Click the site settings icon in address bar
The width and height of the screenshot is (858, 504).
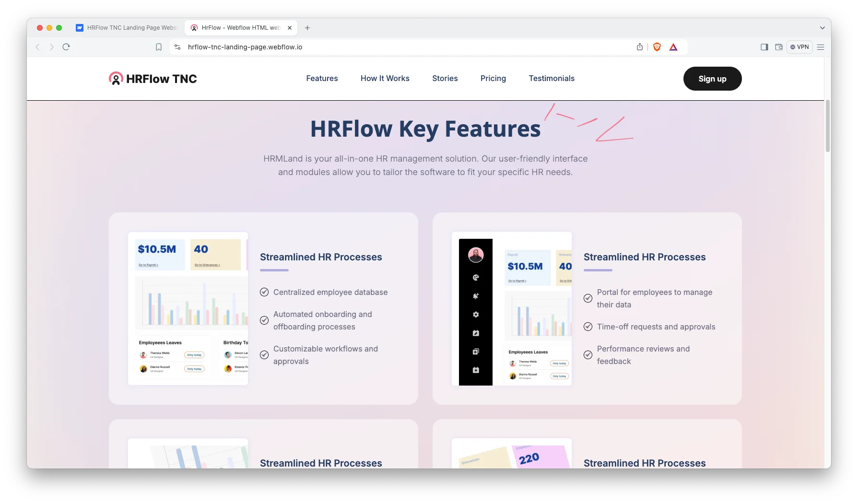click(177, 47)
